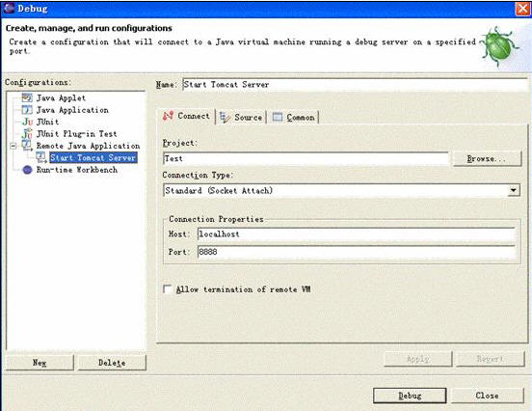
Task: Click the Host field showing localhost
Action: (x=357, y=234)
